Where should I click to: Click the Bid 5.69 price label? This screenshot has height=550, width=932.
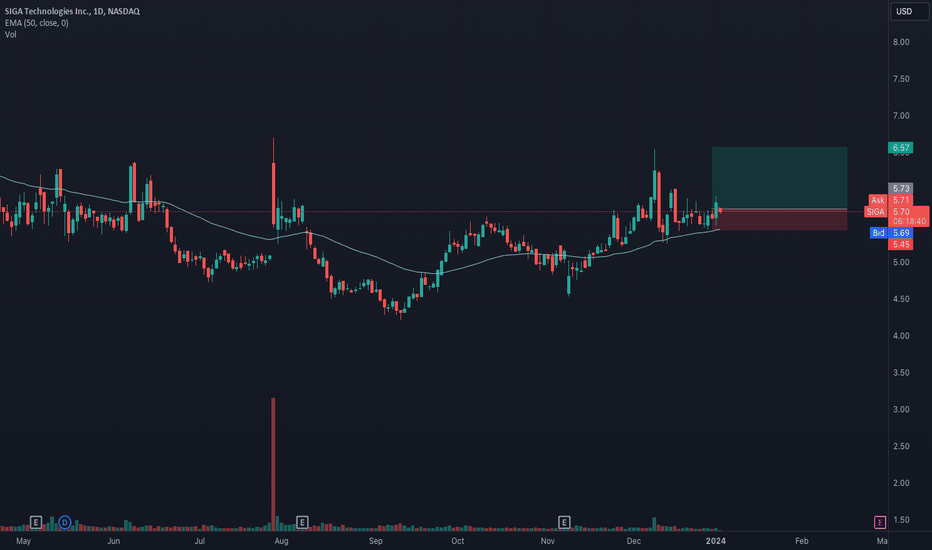coord(891,233)
